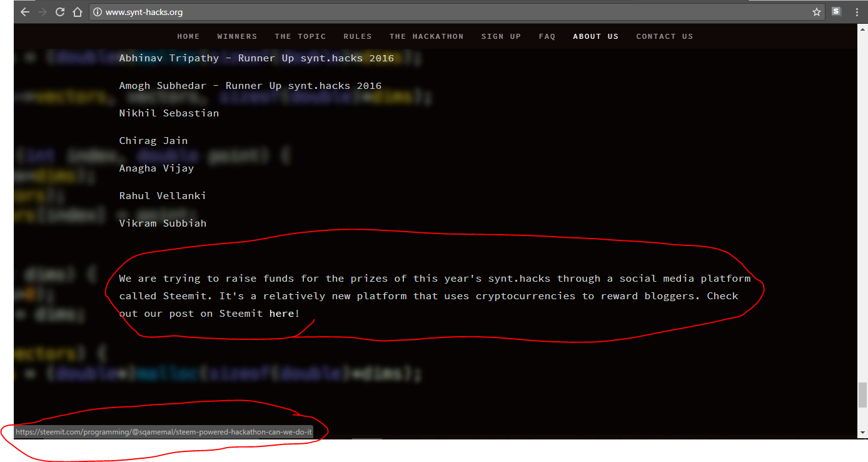Click the scrollbar down arrow
868x462 pixels.
862,433
